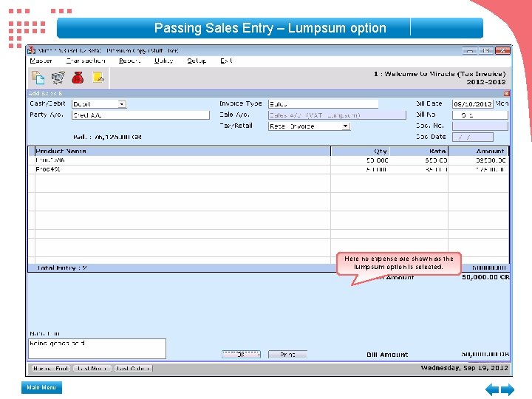Click the middle bottom status bar button
This screenshot has width=532, height=399.
(x=92, y=369)
